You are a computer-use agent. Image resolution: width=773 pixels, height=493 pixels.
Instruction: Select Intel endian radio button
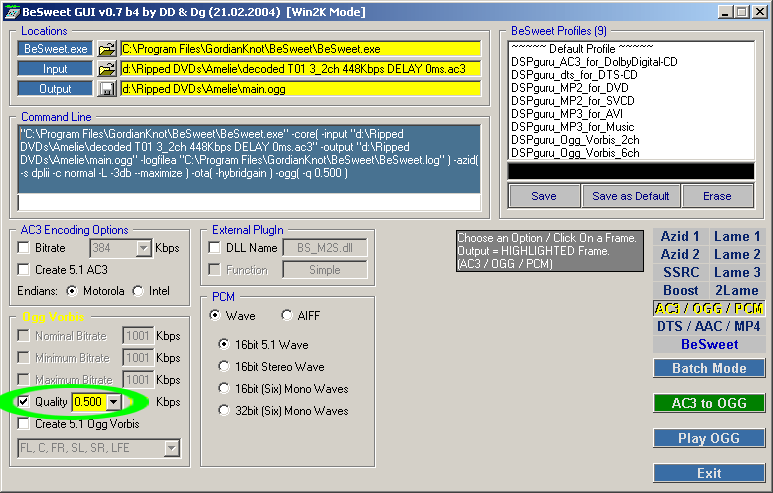pyautogui.click(x=138, y=291)
